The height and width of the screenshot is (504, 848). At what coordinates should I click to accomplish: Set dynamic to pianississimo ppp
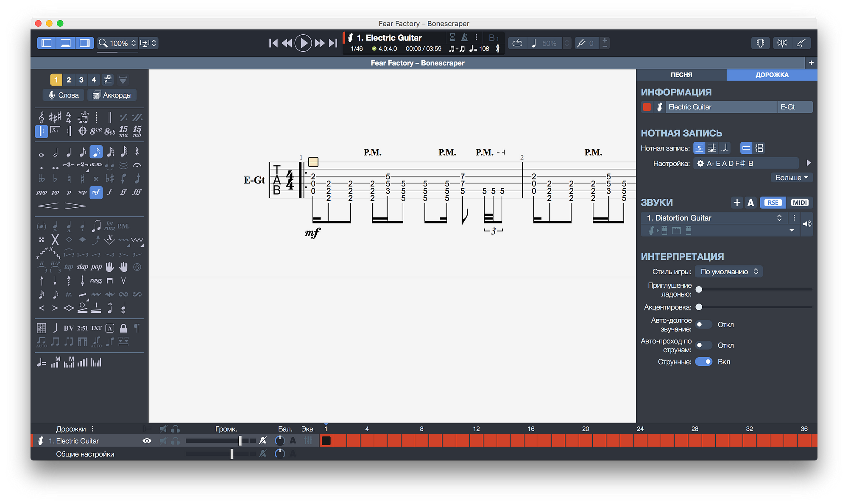click(x=42, y=192)
